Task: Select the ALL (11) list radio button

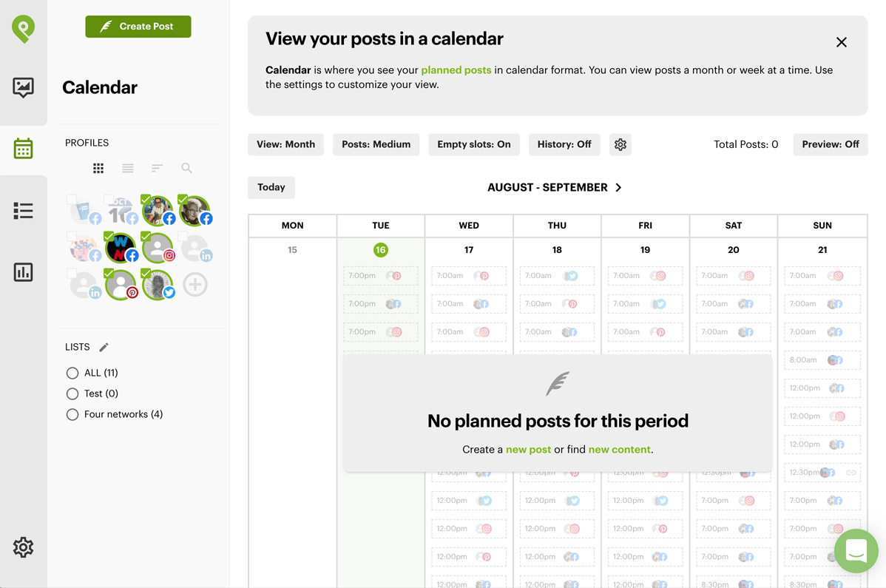Action: pos(72,373)
